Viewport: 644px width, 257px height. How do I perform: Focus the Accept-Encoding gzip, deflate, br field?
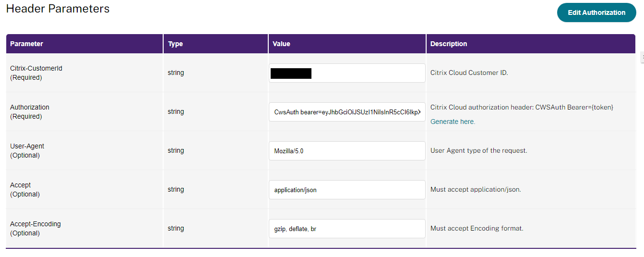tap(347, 229)
